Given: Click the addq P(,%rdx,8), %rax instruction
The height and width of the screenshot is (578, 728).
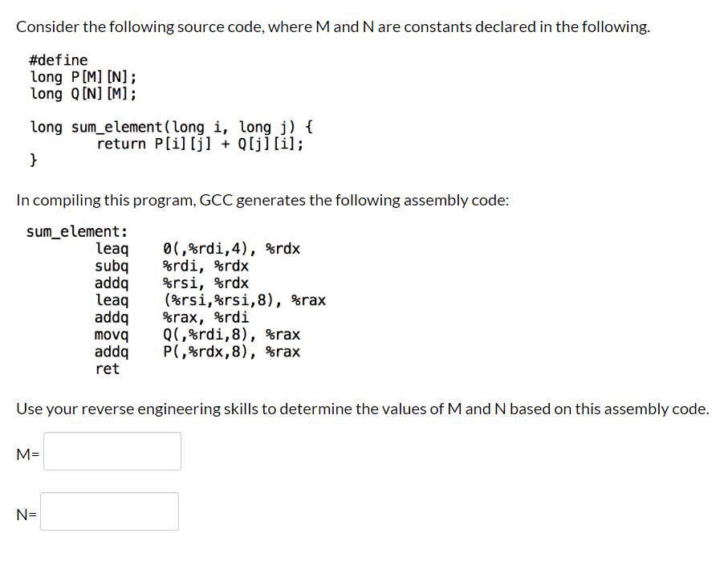Looking at the screenshot, I should point(197,351).
